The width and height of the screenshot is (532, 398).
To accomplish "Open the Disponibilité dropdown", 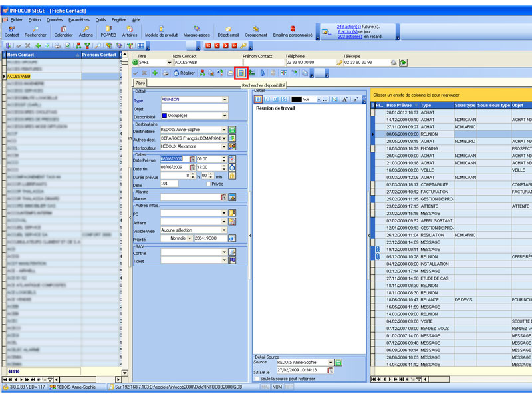I will tap(225, 116).
